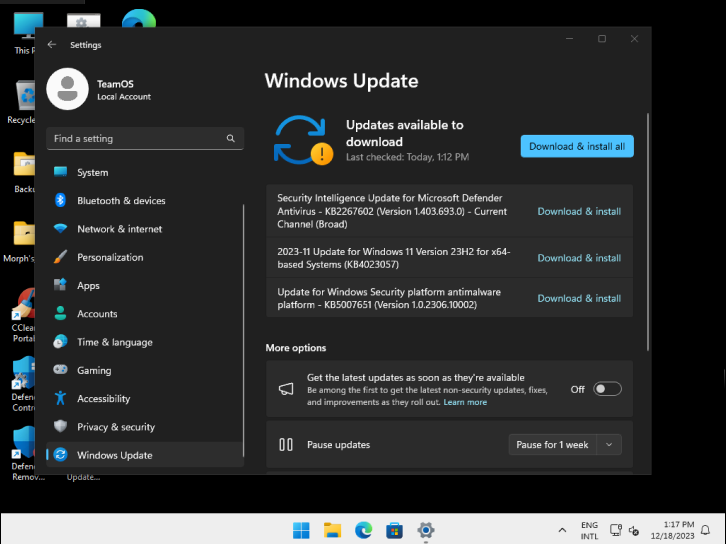Click the Windows Update page scrollbar
The image size is (726, 544).
click(647, 231)
